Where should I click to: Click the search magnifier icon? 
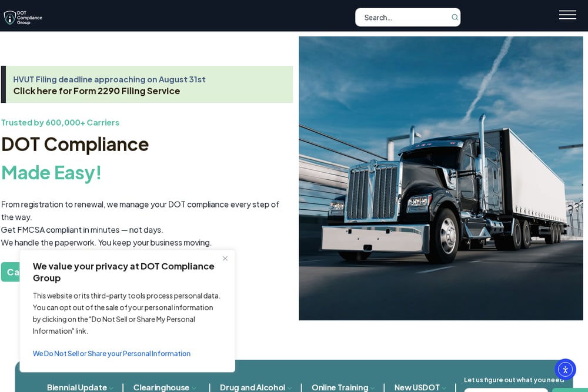455,17
